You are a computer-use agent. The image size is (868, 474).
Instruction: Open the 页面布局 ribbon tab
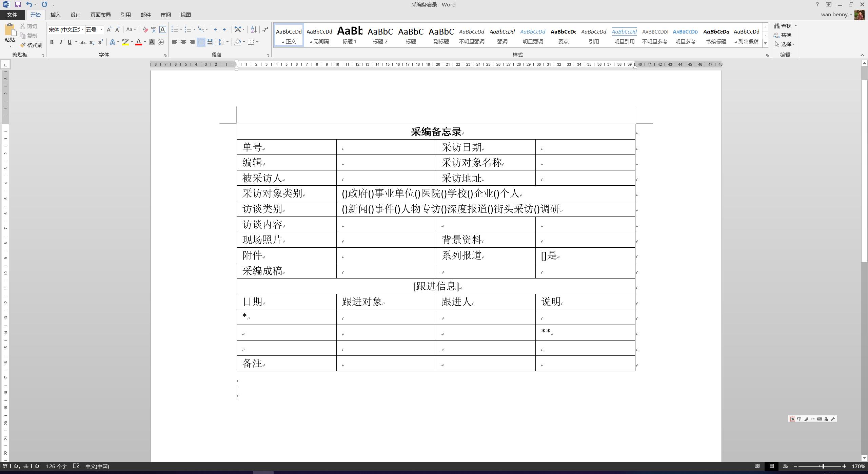pos(100,15)
